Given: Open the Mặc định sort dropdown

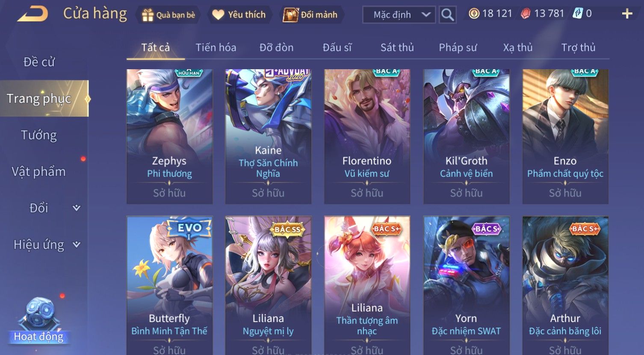Looking at the screenshot, I should point(399,15).
